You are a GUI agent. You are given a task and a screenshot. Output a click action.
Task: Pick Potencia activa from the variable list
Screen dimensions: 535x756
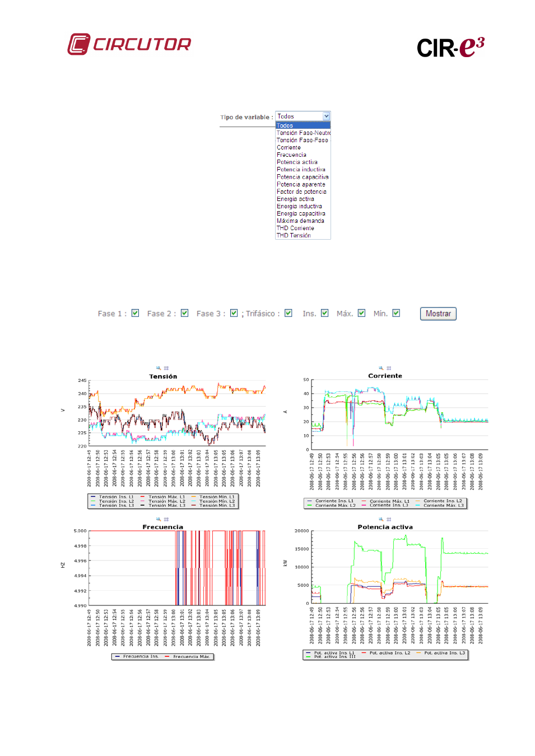tap(303, 162)
